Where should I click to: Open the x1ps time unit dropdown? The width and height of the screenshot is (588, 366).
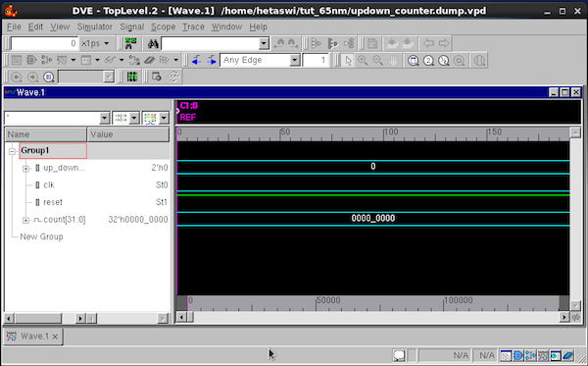107,43
